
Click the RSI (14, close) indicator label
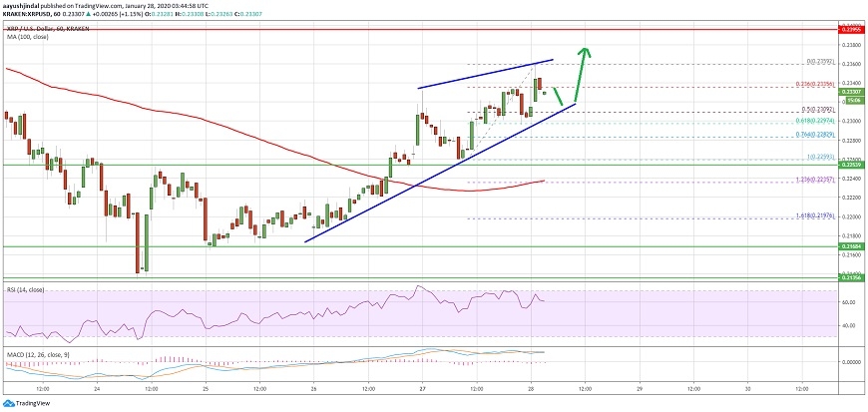coord(25,290)
